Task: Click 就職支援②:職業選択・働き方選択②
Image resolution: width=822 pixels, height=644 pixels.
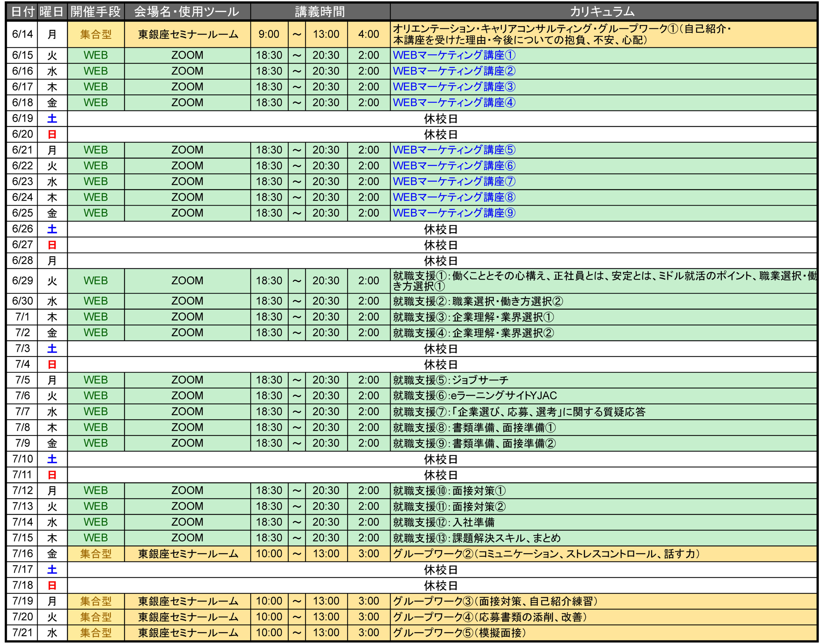Action: pyautogui.click(x=478, y=301)
